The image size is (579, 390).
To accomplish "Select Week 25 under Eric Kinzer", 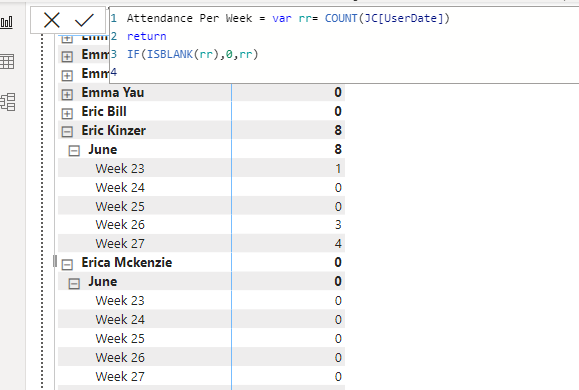I will click(120, 206).
